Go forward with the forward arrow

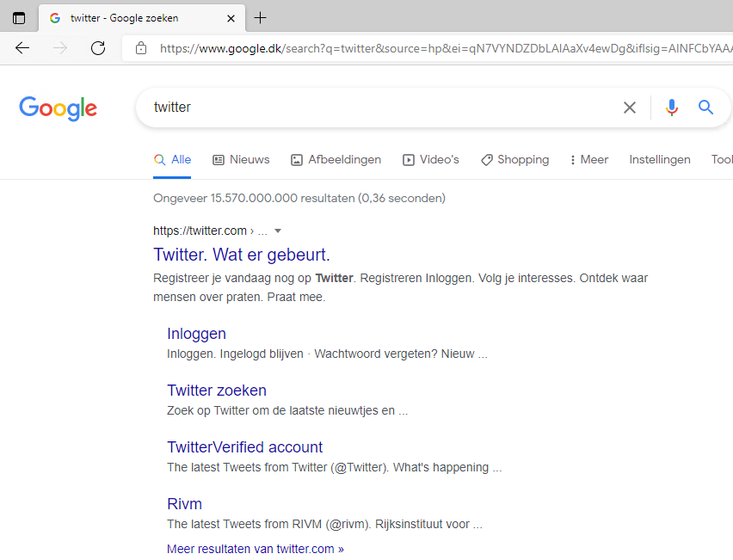(x=60, y=47)
